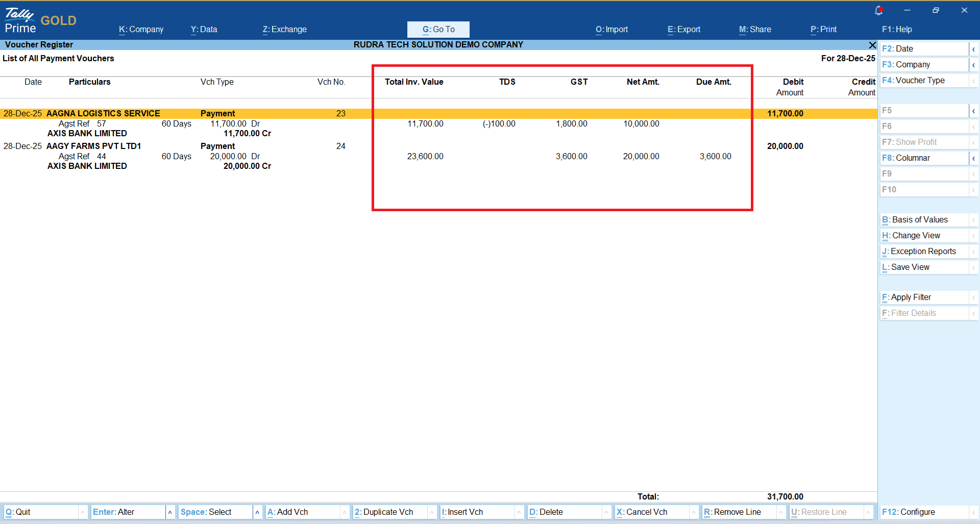Click the notification bell icon

click(x=878, y=10)
